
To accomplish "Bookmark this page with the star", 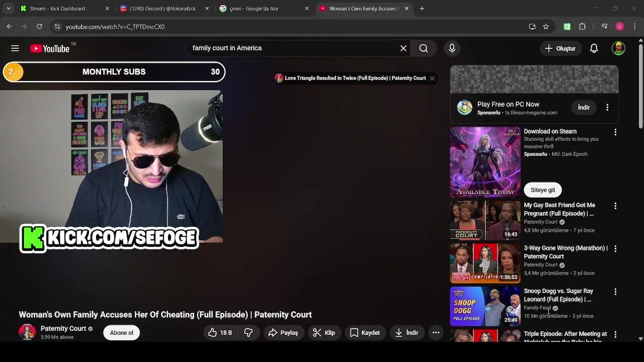I will click(x=546, y=27).
